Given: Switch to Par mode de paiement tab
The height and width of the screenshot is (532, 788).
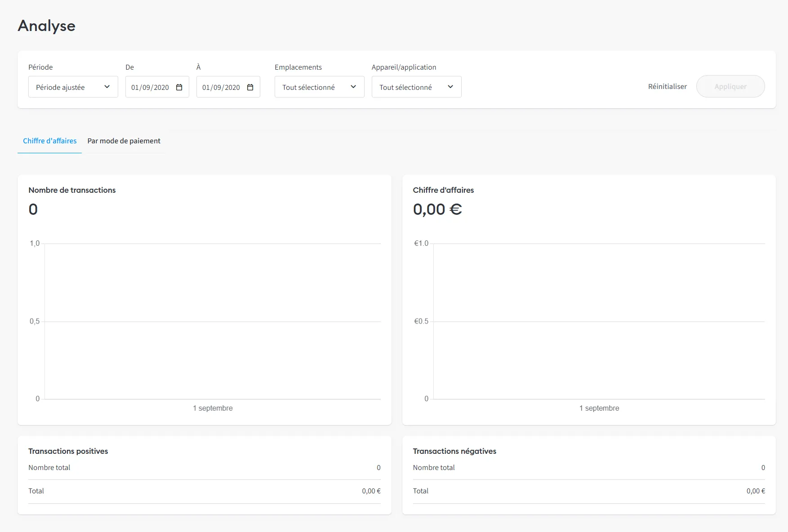Looking at the screenshot, I should (124, 141).
